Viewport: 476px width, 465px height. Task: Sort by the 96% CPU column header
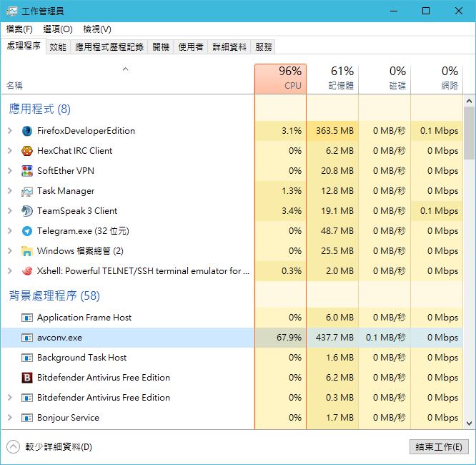[280, 79]
